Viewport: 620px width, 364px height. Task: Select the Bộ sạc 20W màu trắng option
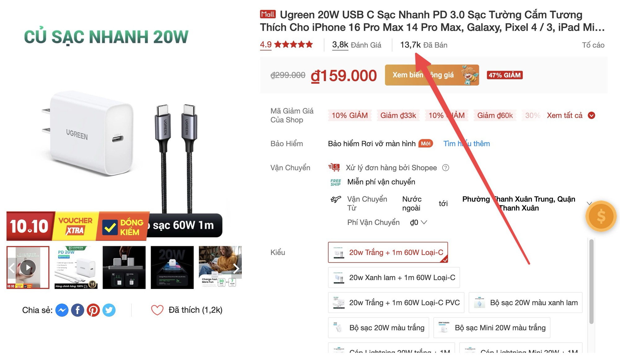point(378,328)
